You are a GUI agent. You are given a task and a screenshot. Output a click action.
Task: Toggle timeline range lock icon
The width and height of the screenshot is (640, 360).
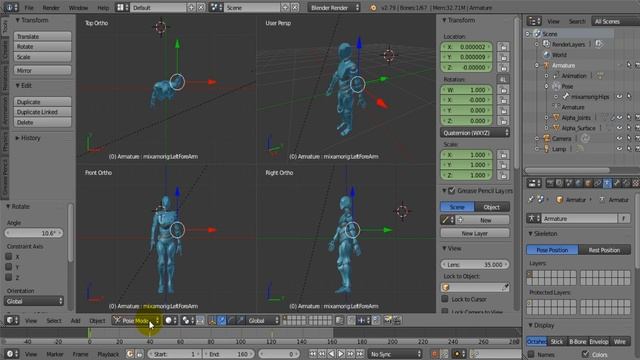[139, 354]
